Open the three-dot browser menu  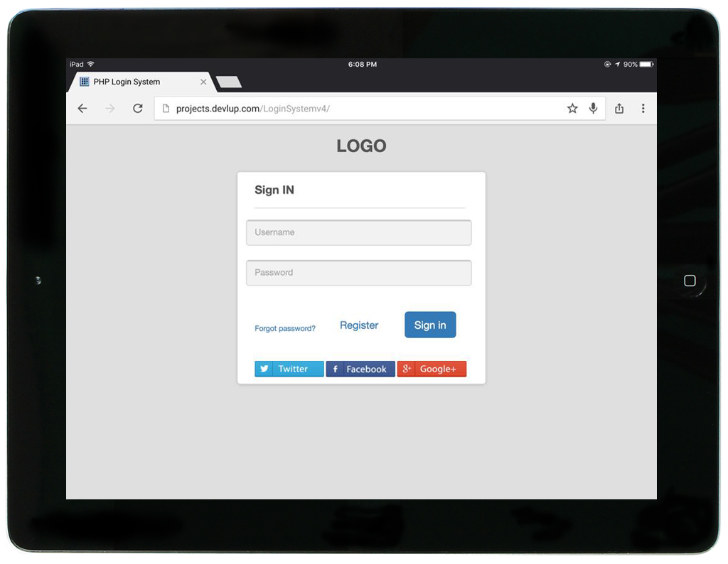pos(643,109)
